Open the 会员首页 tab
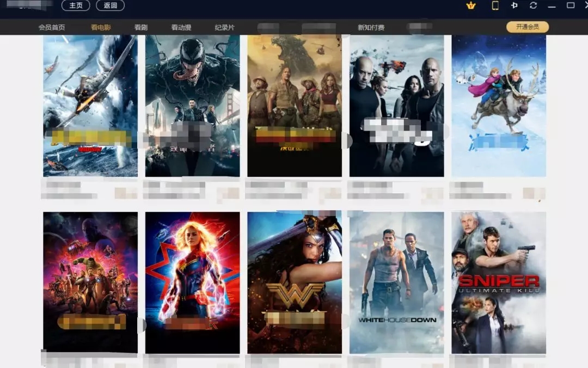This screenshot has width=588, height=368. (52, 27)
